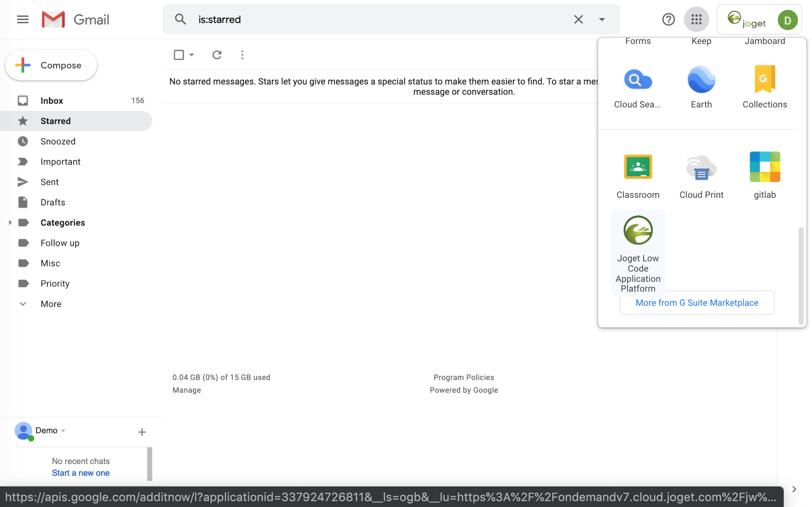Screen dimensions: 812x507
Task: Click the Manage storage link
Action: click(186, 390)
